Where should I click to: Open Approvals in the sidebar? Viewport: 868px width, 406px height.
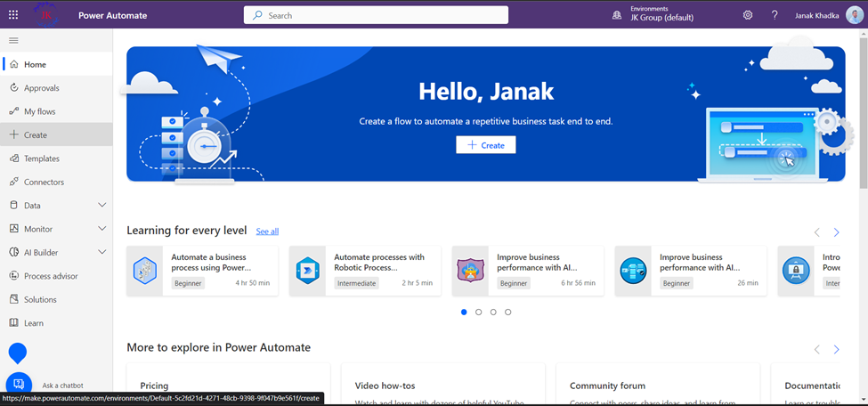point(56,87)
